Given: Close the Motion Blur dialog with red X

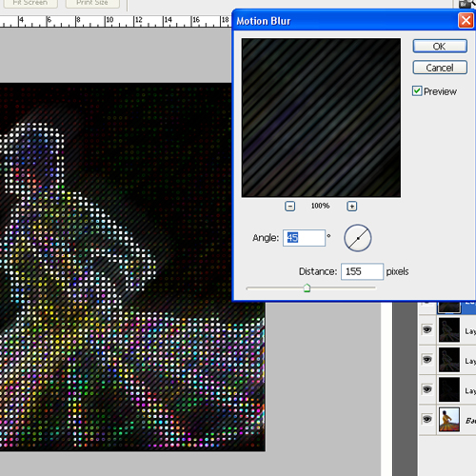Looking at the screenshot, I should tap(466, 21).
